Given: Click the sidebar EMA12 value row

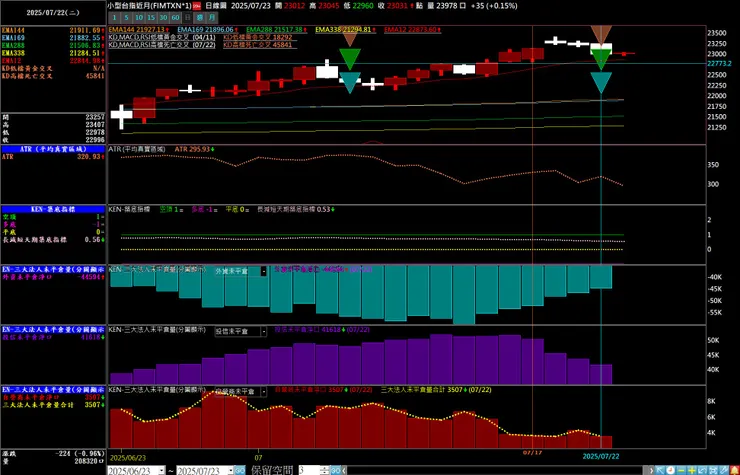Looking at the screenshot, I should coord(53,61).
